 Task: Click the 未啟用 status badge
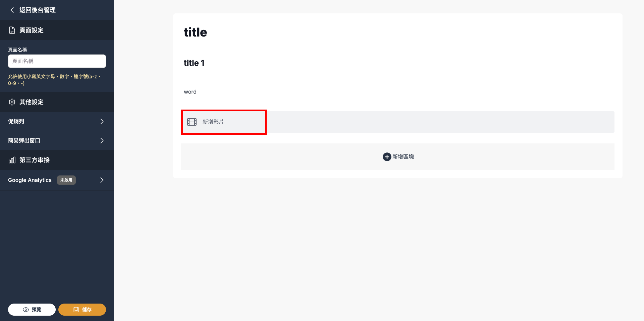[x=66, y=180]
